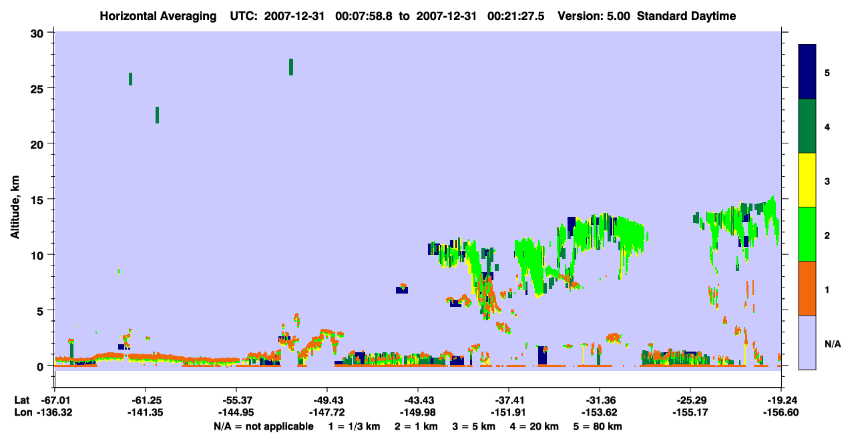Click the orange colorbar segment 1
Image resolution: width=868 pixels, height=445 pixels.
tap(807, 288)
